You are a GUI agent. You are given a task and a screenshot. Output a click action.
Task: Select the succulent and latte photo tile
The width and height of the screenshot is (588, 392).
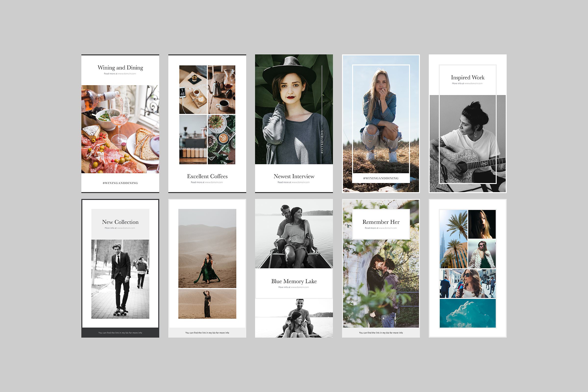click(x=221, y=139)
